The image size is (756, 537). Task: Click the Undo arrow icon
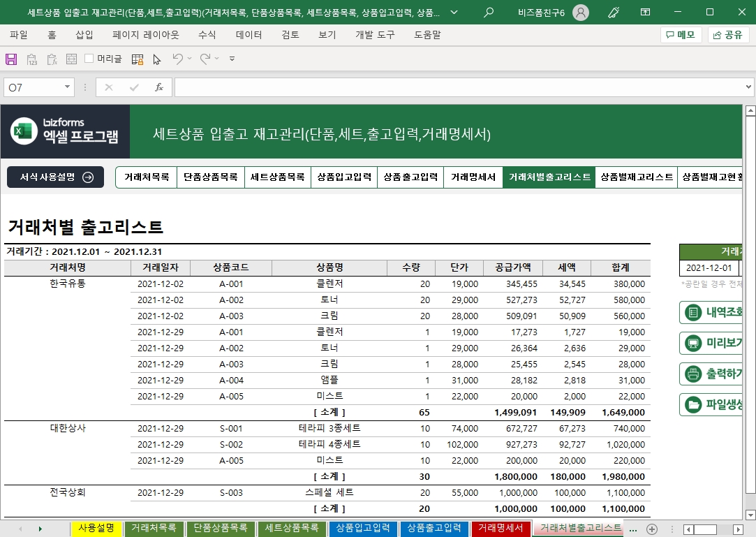(x=178, y=59)
